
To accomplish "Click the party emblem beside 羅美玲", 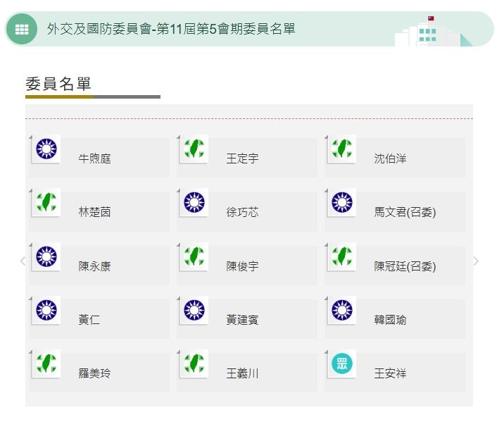I will pyautogui.click(x=46, y=364).
